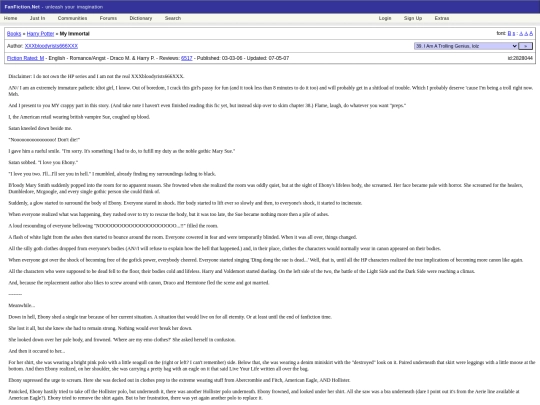Select the smallest 'A' font size

(x=521, y=33)
